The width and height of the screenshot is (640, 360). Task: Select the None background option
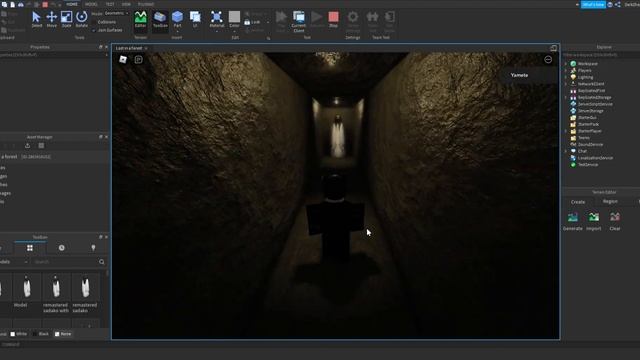(x=63, y=334)
